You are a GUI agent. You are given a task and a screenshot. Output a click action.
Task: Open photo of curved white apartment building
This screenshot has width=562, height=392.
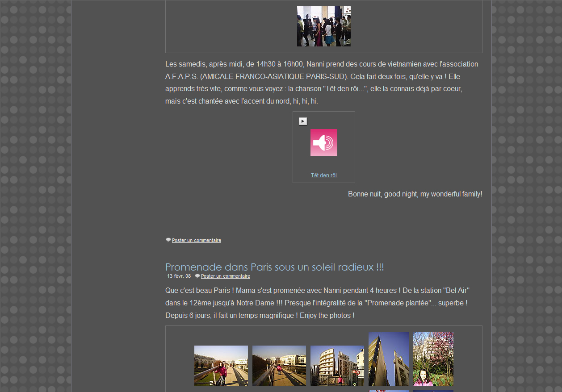337,365
